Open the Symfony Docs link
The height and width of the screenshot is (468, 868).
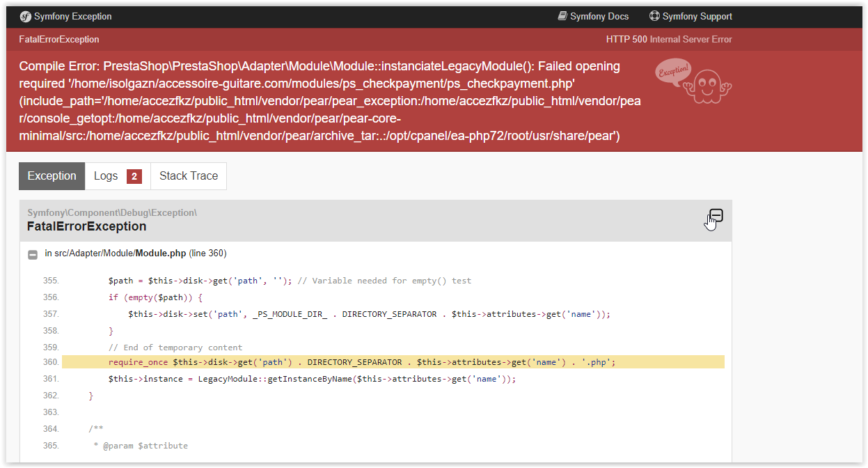click(593, 16)
